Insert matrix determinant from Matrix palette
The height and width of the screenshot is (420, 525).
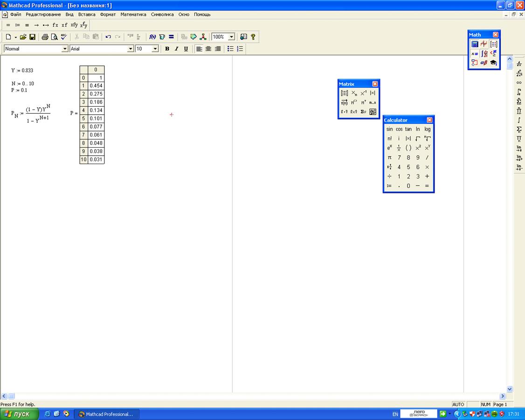(373, 93)
